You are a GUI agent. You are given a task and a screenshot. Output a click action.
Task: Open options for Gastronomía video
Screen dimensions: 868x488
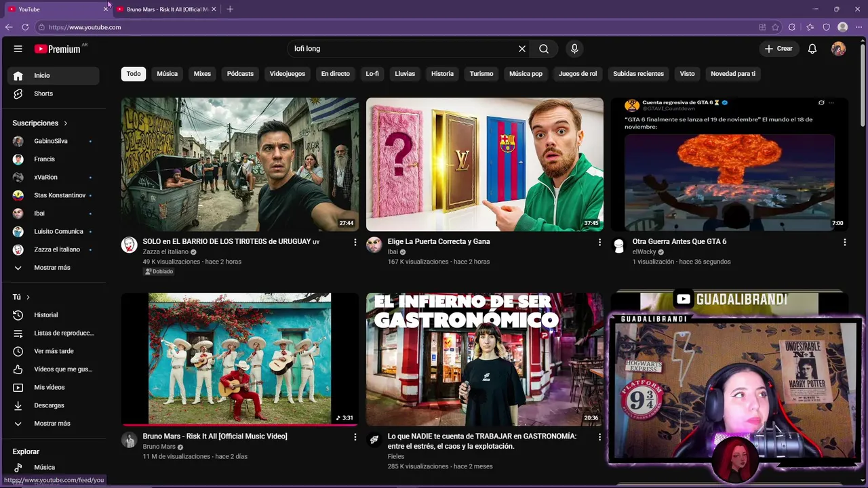599,437
